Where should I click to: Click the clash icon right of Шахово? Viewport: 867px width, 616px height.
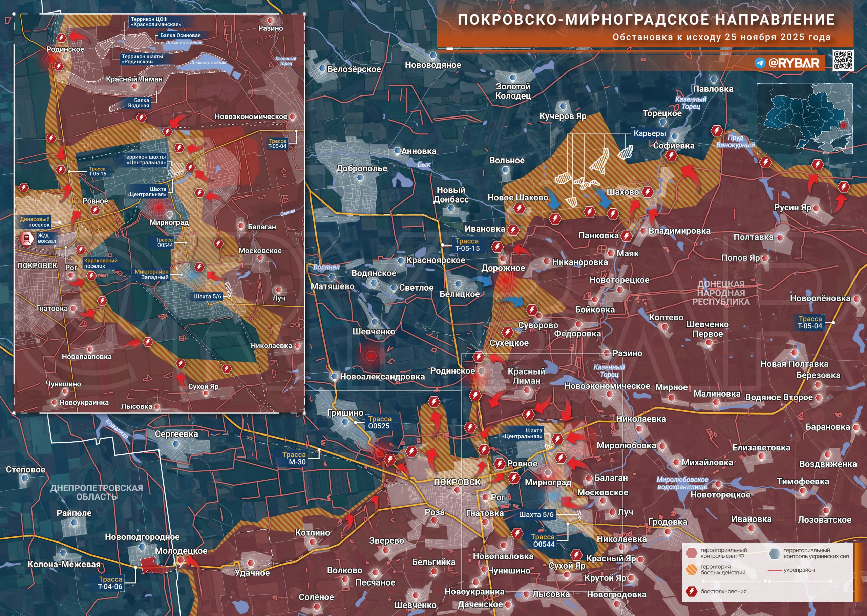point(648,192)
